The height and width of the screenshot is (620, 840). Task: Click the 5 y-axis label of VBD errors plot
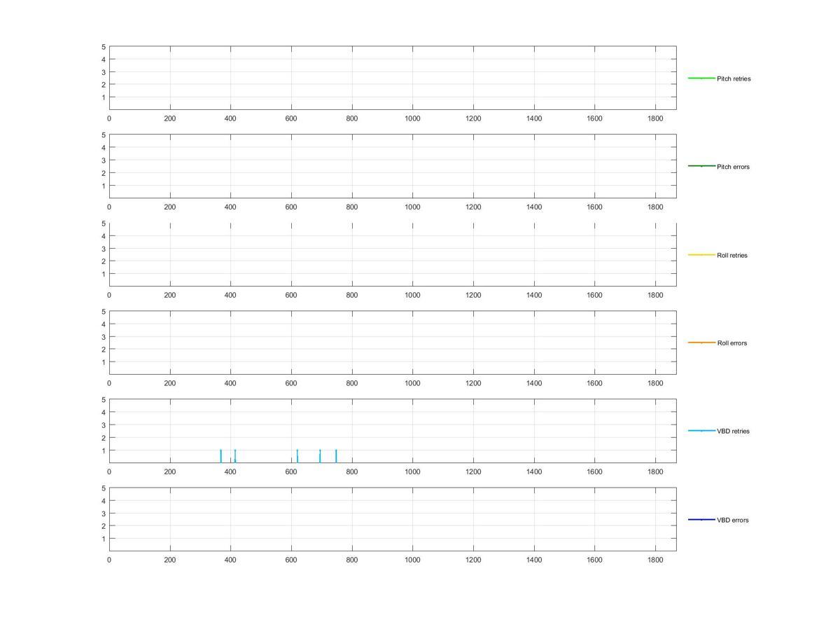[104, 488]
